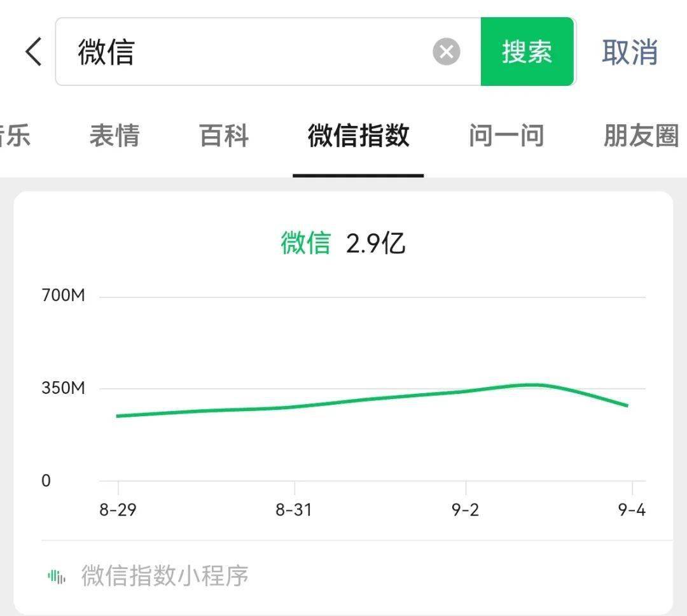Open the 问一问 tab

tap(506, 135)
